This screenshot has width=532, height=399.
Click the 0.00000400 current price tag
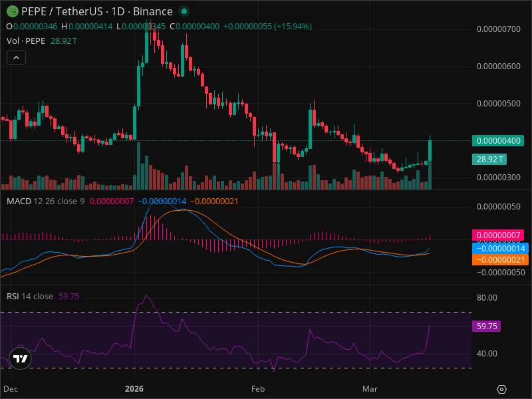(x=497, y=141)
